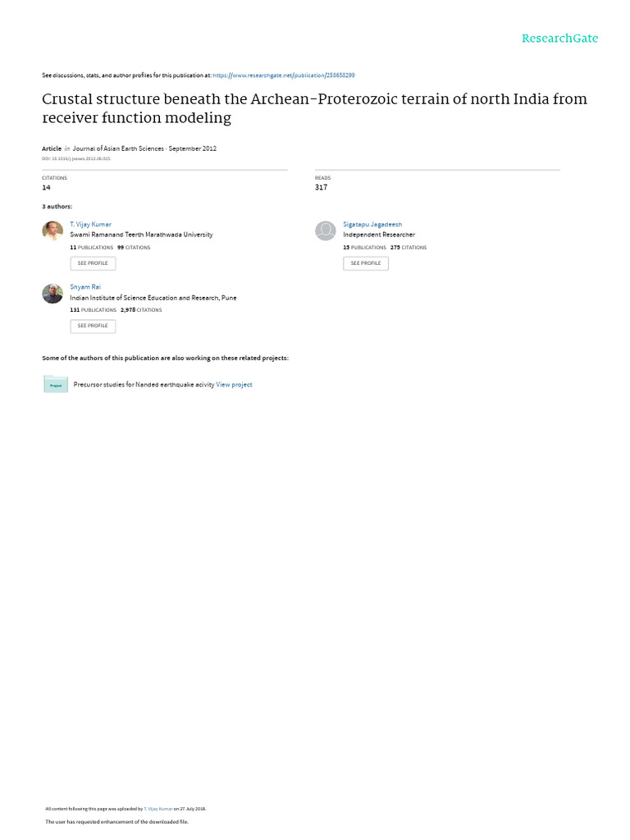Click T. Vijay Kumar's profile photo
The image size is (630, 840).
pyautogui.click(x=52, y=231)
